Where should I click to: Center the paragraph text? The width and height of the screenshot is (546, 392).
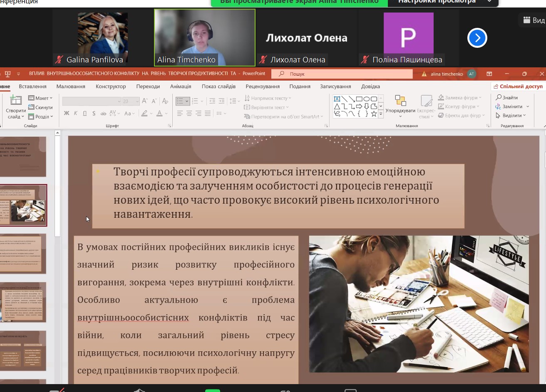click(x=189, y=113)
